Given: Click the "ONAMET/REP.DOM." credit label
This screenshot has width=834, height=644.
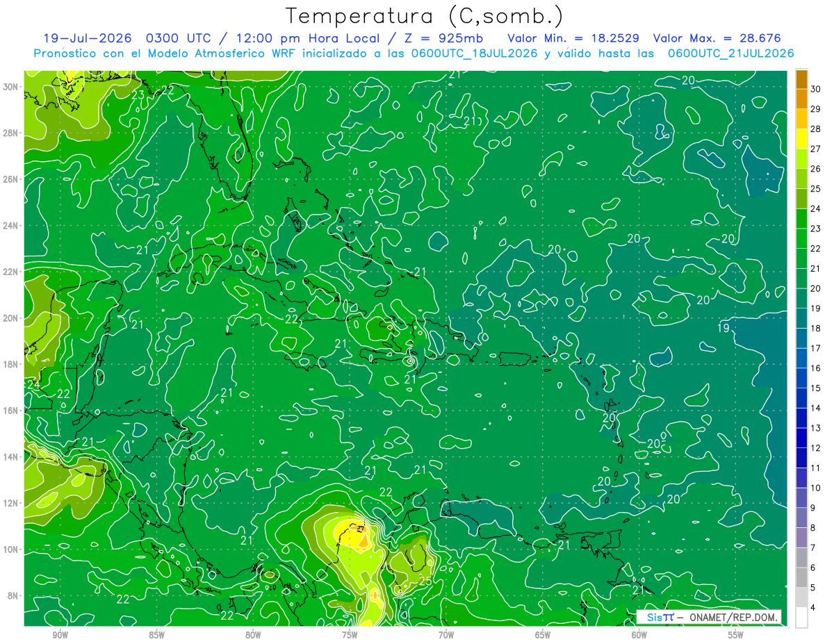Looking at the screenshot, I should 733,617.
